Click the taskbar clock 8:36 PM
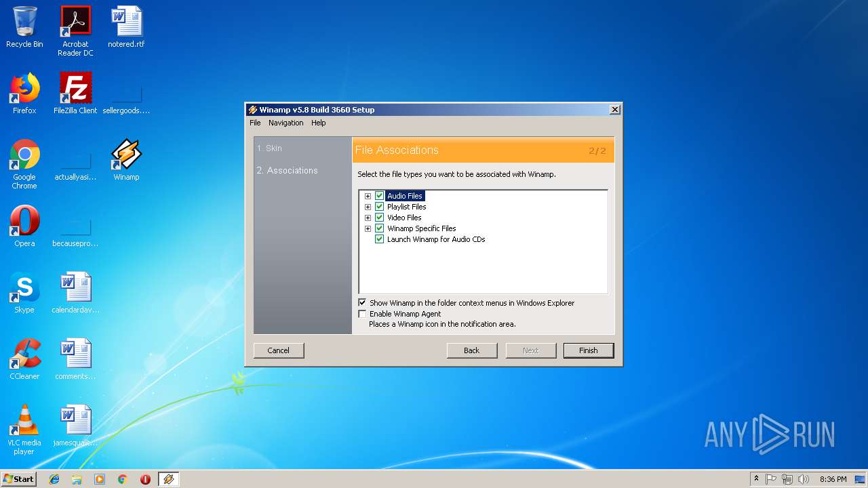The width and height of the screenshot is (868, 488). [833, 479]
